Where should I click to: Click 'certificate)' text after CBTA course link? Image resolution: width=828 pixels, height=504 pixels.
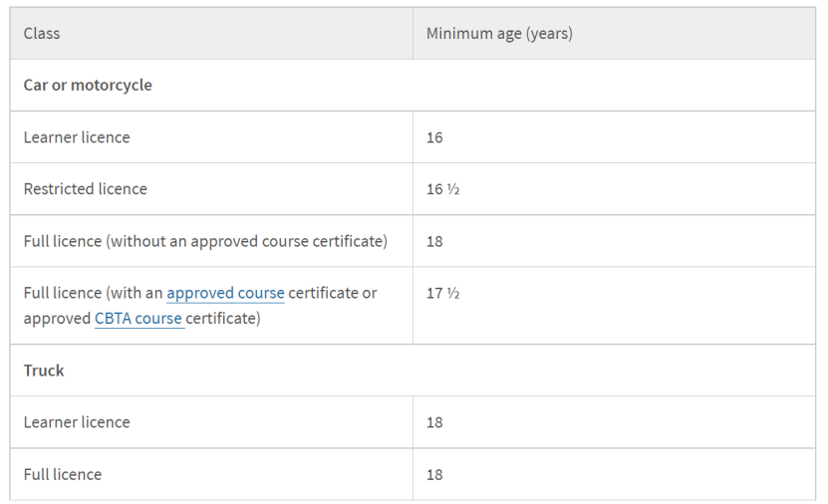pyautogui.click(x=223, y=319)
